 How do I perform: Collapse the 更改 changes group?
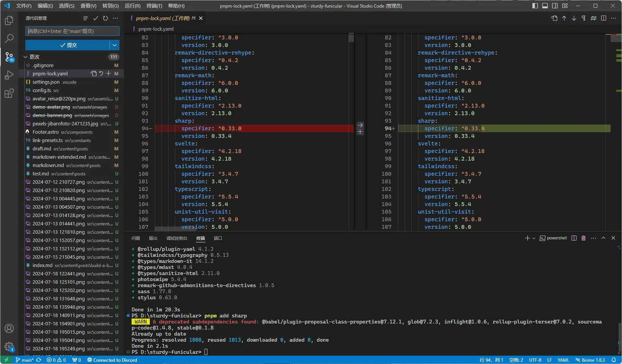26,57
